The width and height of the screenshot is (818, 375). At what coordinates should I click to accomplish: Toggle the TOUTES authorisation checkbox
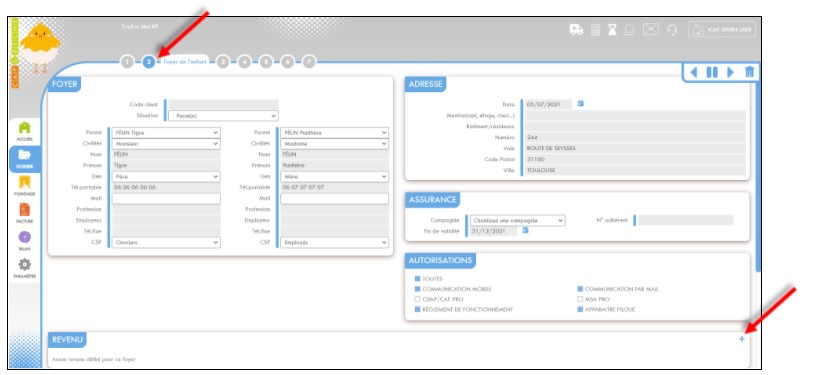(417, 279)
